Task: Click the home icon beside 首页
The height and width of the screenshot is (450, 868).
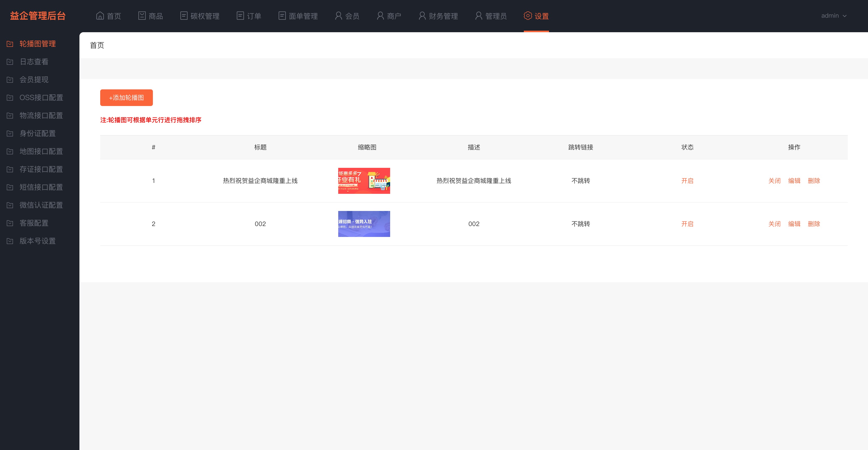Action: point(100,16)
